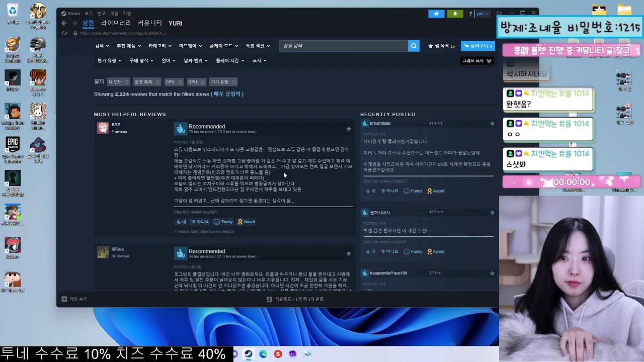Expand the 검색 store dropdown
This screenshot has height=362, width=644.
102,46
